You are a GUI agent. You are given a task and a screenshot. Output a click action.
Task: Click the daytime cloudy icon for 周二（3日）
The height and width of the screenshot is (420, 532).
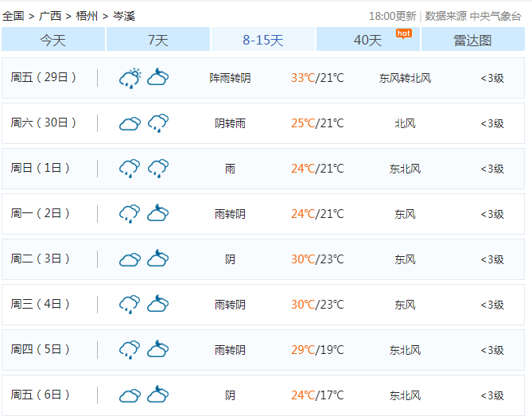(130, 259)
